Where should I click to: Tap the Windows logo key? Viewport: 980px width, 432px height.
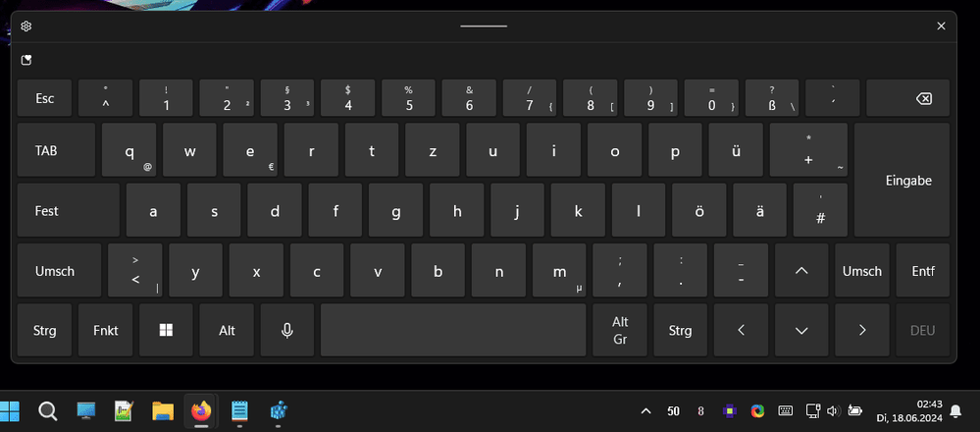pos(166,330)
